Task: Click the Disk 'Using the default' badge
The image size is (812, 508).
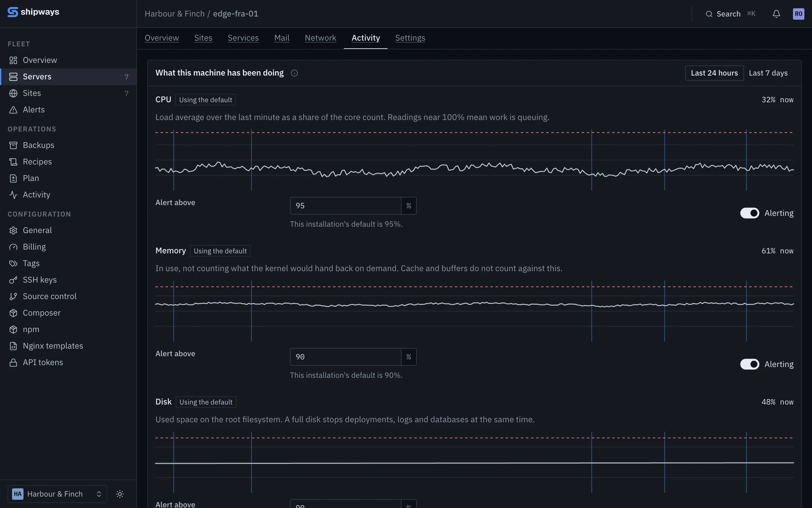Action: click(206, 402)
